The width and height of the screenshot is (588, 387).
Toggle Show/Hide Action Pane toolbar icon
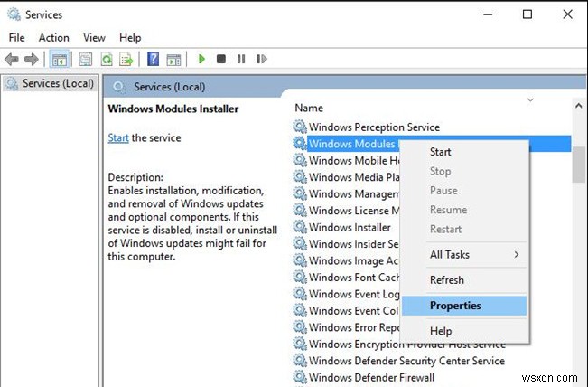tap(173, 60)
